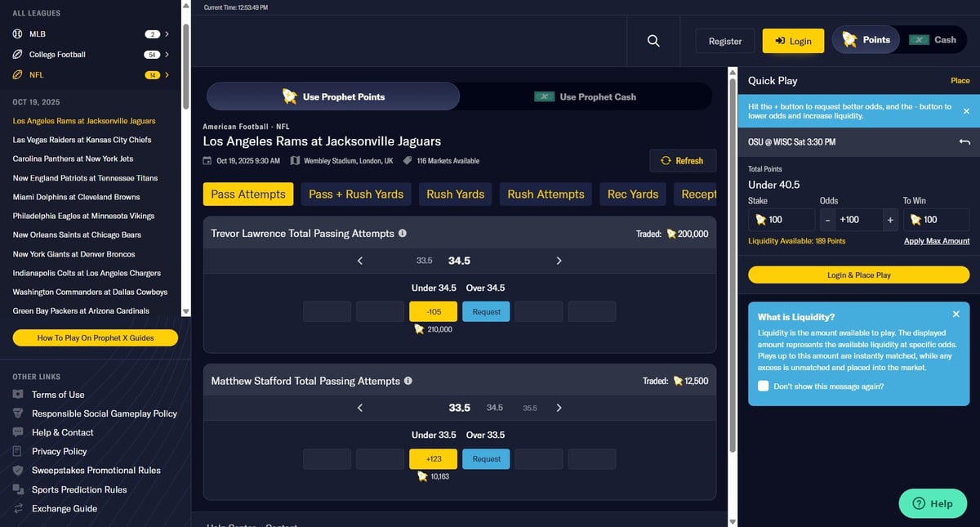This screenshot has width=980, height=527.
Task: Click the MLB baseball icon in leagues
Action: click(18, 34)
